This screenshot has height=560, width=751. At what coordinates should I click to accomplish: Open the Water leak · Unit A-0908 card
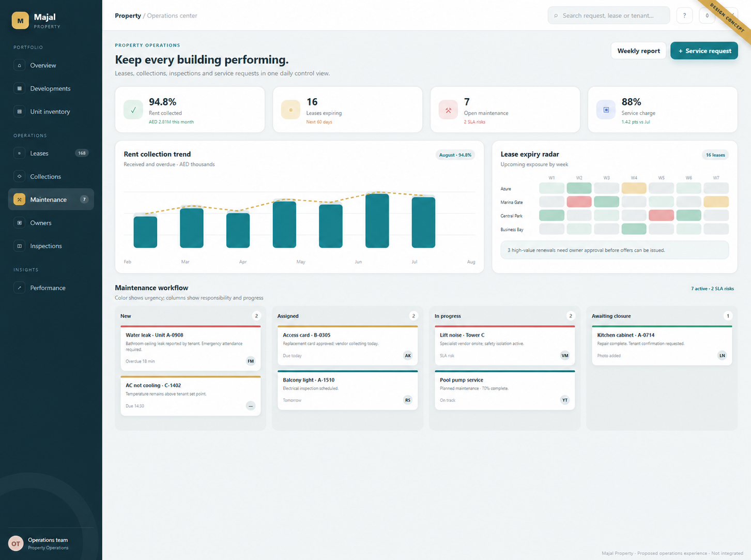[191, 348]
